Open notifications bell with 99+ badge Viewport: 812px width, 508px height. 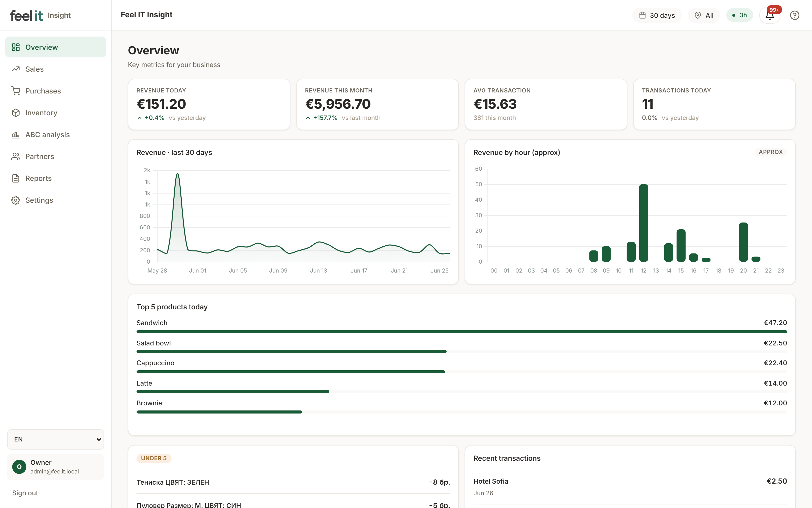click(x=770, y=15)
